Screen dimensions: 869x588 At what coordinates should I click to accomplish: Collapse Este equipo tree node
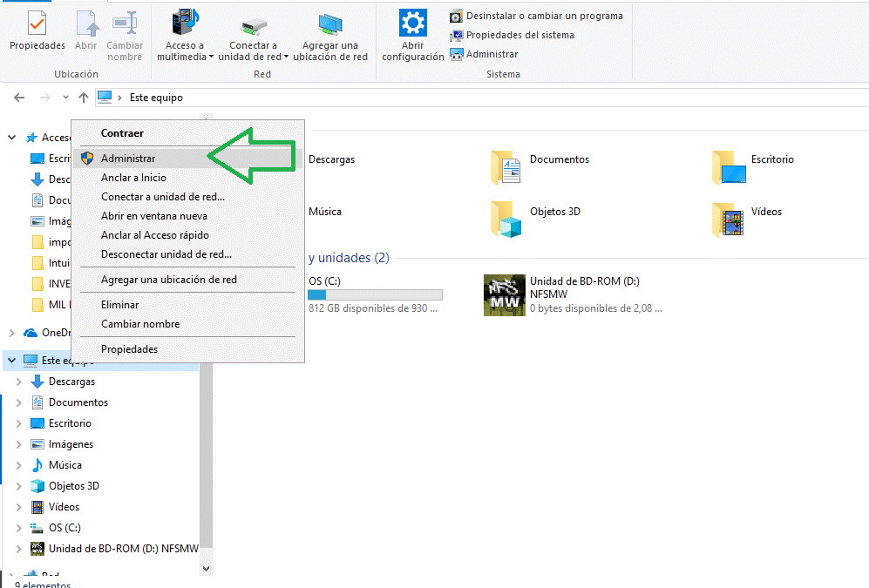(12, 361)
